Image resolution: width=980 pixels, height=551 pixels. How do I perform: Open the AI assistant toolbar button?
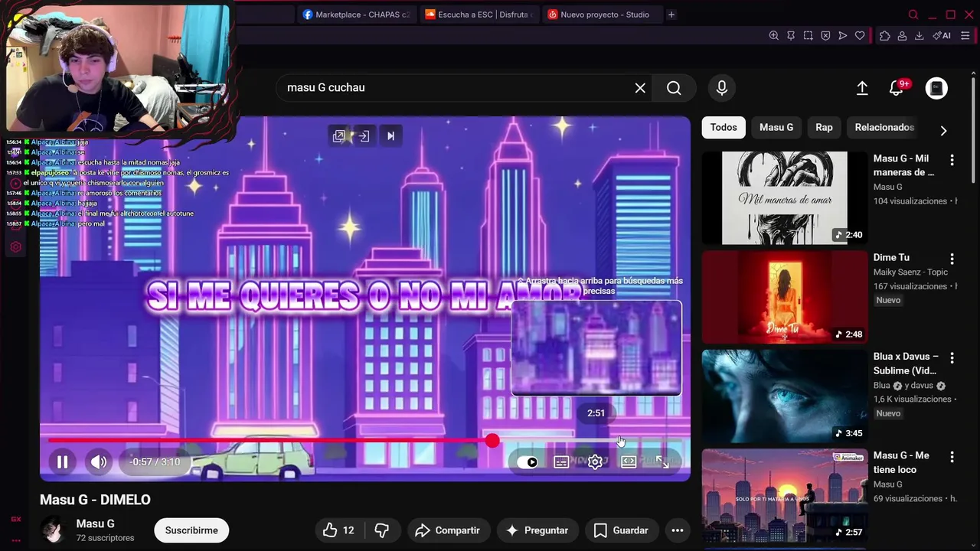click(941, 36)
